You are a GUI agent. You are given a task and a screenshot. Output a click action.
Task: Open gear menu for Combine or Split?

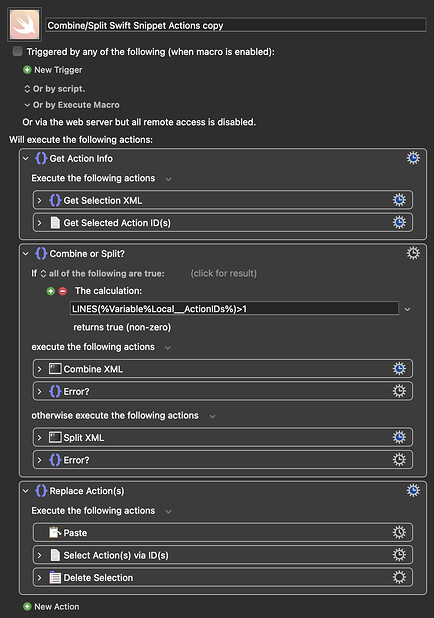[x=413, y=253]
